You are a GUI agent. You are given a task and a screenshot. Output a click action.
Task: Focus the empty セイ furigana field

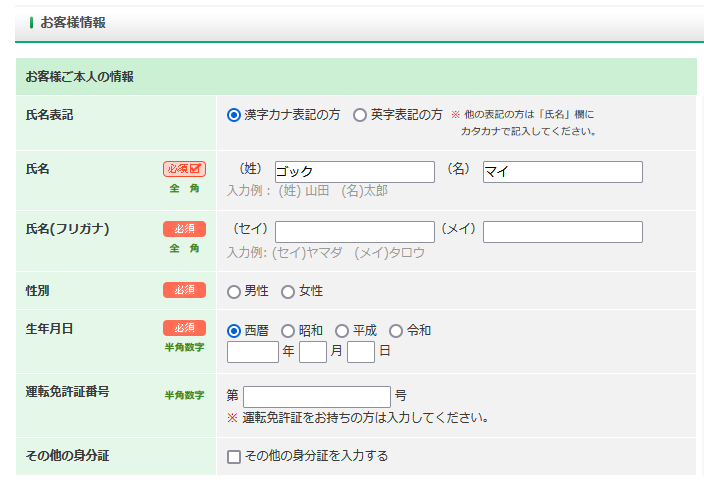pyautogui.click(x=354, y=232)
